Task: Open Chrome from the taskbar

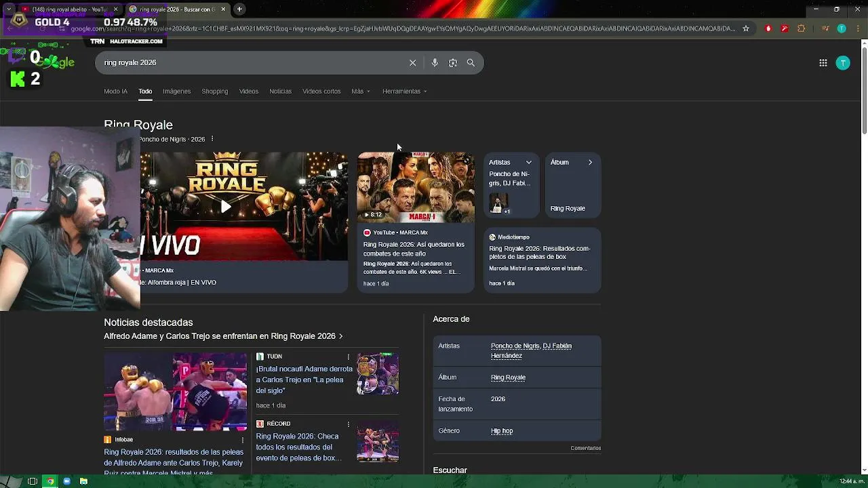Action: point(50,481)
